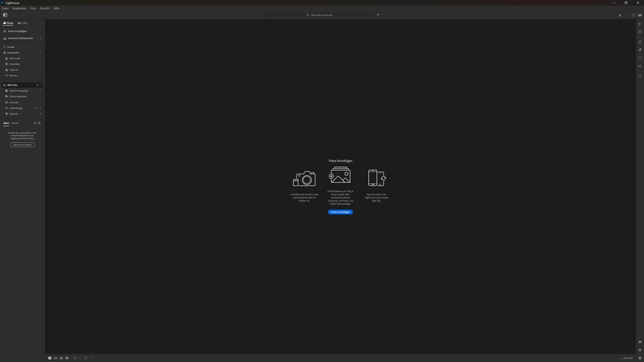
Task: Expand Zuletzt hinzugefügt arrow
Action: pyautogui.click(x=40, y=90)
